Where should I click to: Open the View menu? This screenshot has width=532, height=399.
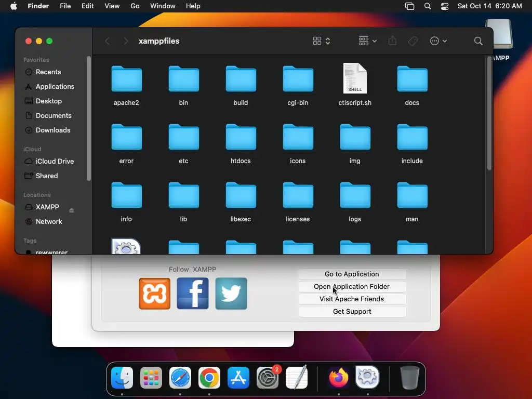[x=112, y=6]
